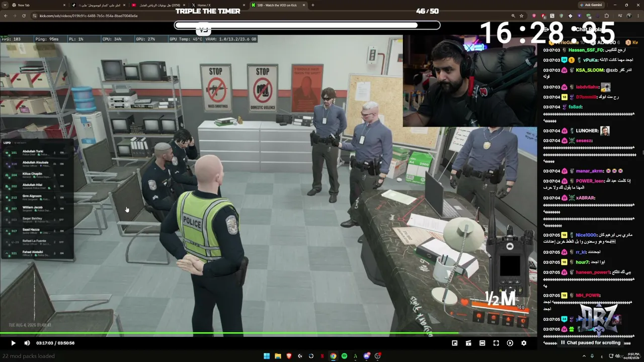Resume chat via 'Chat paused for scrolling'
644x362 pixels.
[590, 343]
